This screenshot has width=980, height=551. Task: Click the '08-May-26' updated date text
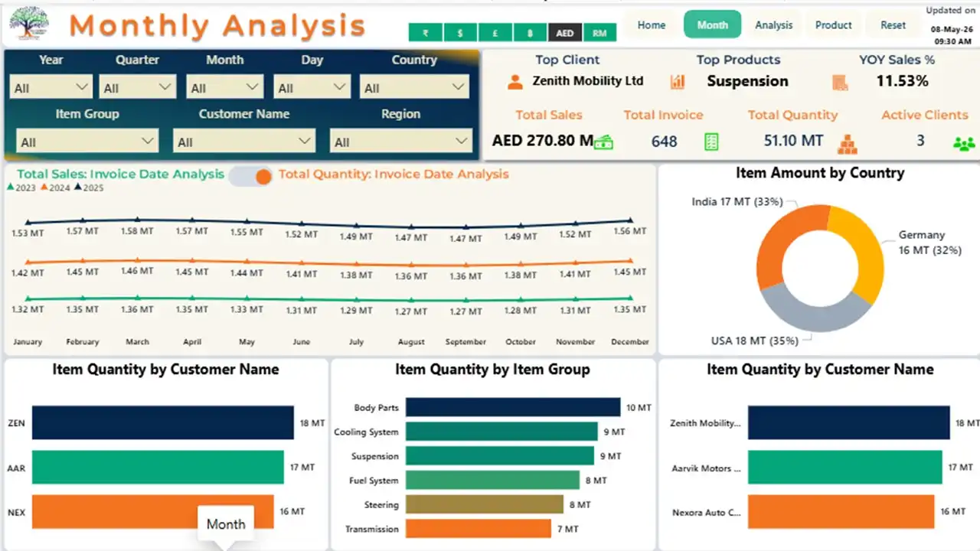(951, 29)
